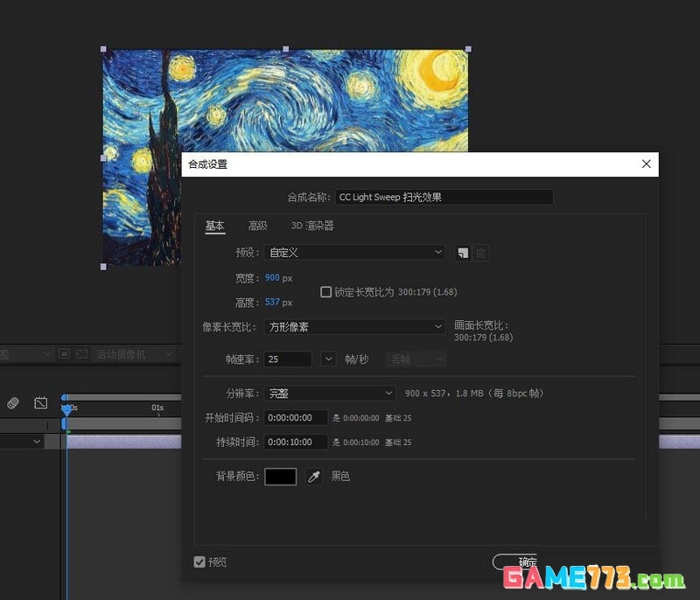Enable the 锁定长宽比 aspect ratio checkbox
This screenshot has width=700, height=600.
tap(326, 291)
